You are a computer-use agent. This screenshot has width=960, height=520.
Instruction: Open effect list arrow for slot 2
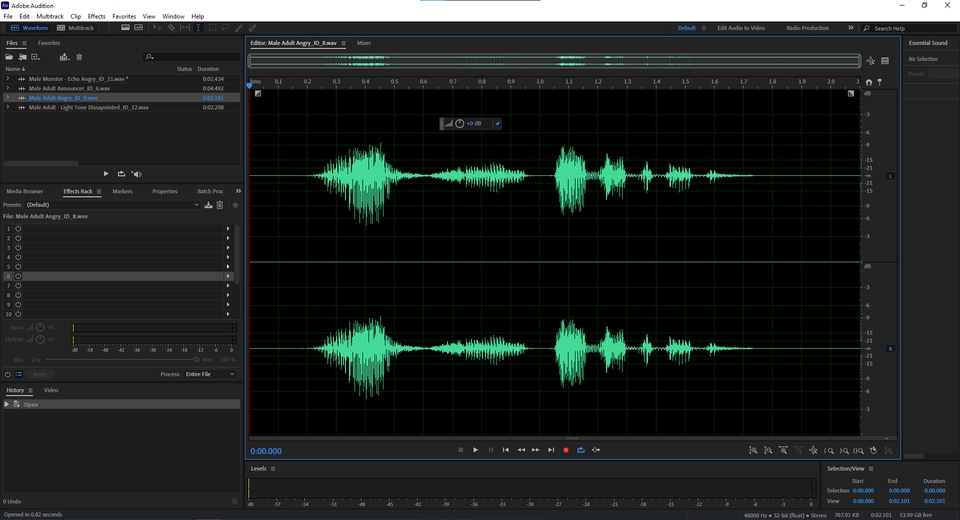coord(228,238)
